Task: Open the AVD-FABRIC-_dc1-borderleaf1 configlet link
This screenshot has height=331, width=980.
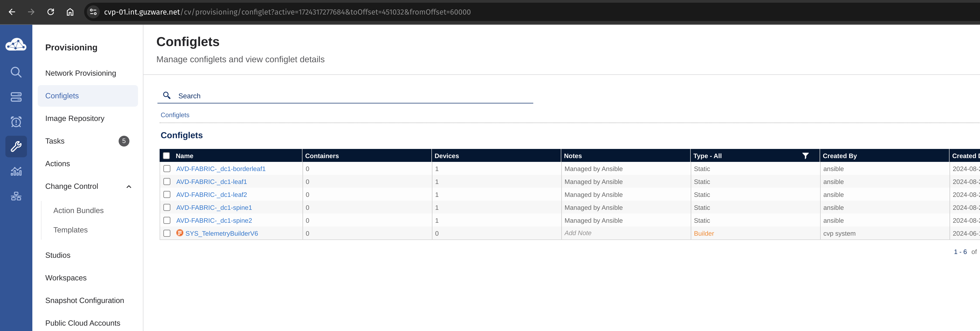Action: 221,169
